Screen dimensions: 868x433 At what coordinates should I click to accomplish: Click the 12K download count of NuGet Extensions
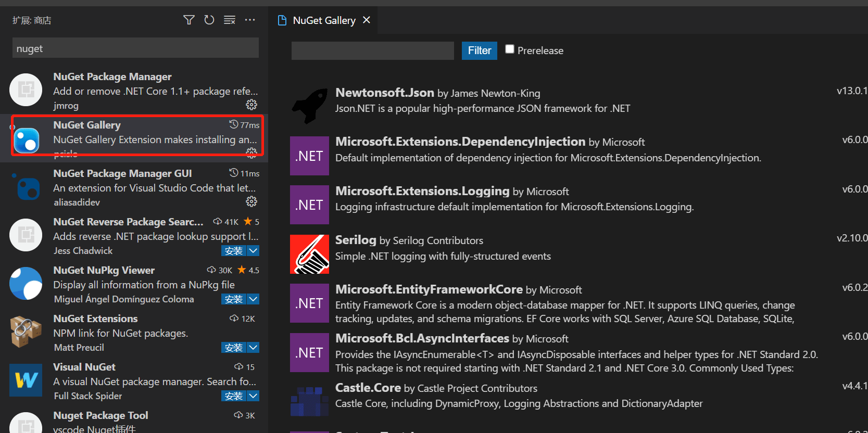point(243,319)
